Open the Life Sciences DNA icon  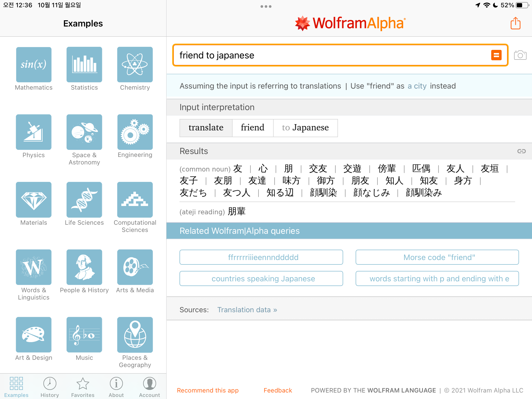[x=84, y=200]
